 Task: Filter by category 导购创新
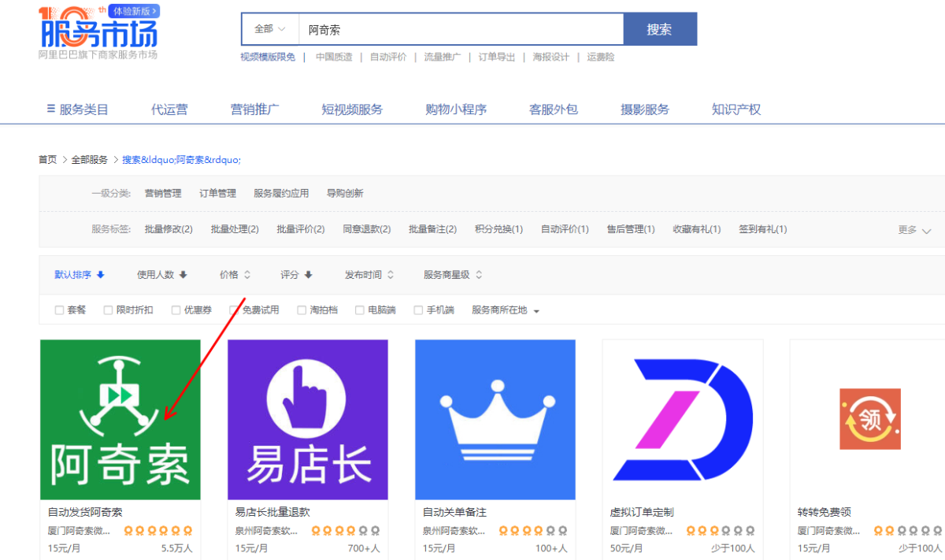[x=345, y=193]
